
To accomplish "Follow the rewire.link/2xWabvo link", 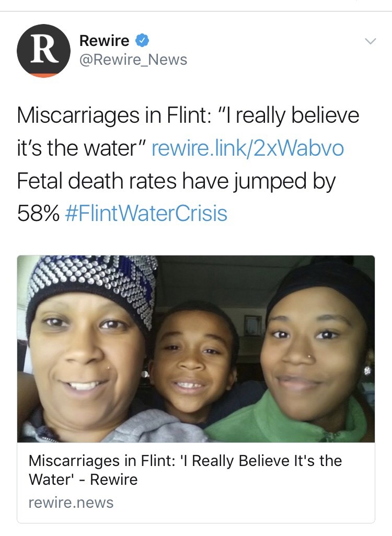I will 248,148.
